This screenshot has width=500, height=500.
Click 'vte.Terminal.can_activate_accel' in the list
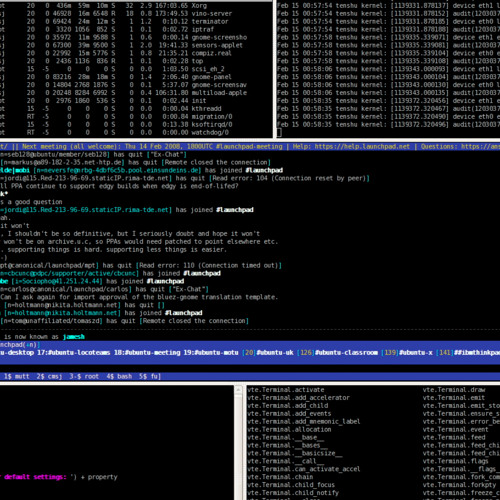pos(304,469)
